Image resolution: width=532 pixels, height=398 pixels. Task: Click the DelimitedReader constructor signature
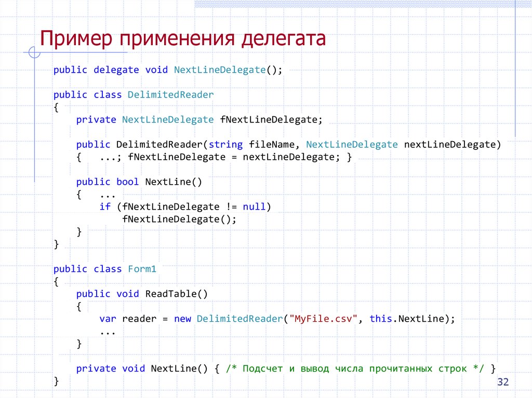pos(288,144)
